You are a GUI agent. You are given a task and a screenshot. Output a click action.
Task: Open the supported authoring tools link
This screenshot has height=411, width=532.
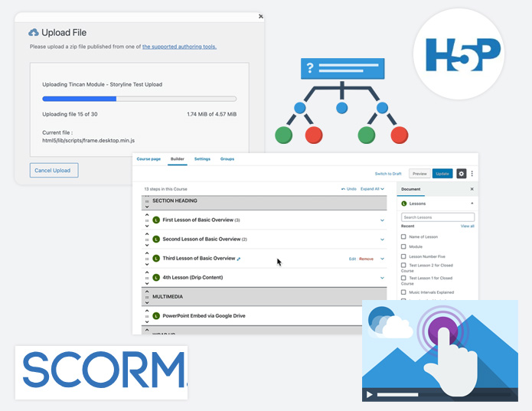(179, 47)
